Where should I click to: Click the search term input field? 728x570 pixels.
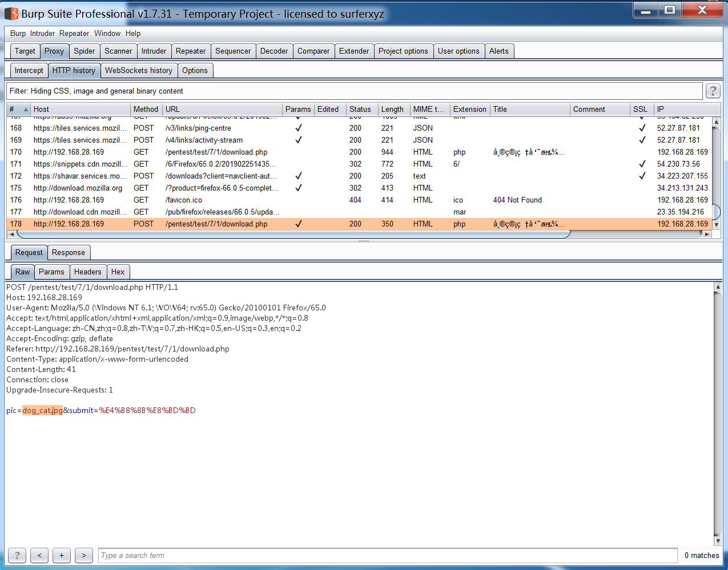[x=388, y=555]
